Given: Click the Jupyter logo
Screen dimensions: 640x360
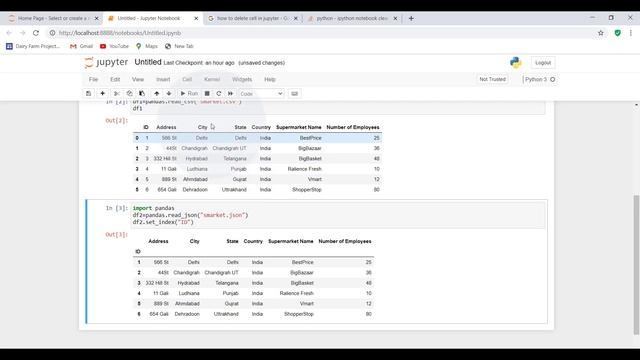Looking at the screenshot, I should 106,62.
